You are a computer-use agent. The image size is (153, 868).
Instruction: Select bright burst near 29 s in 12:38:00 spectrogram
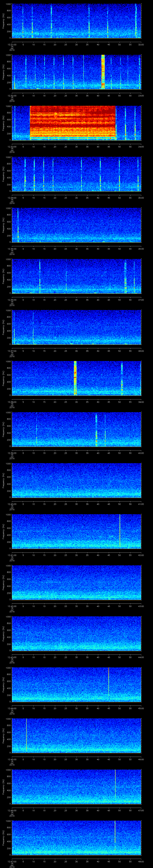(75, 378)
